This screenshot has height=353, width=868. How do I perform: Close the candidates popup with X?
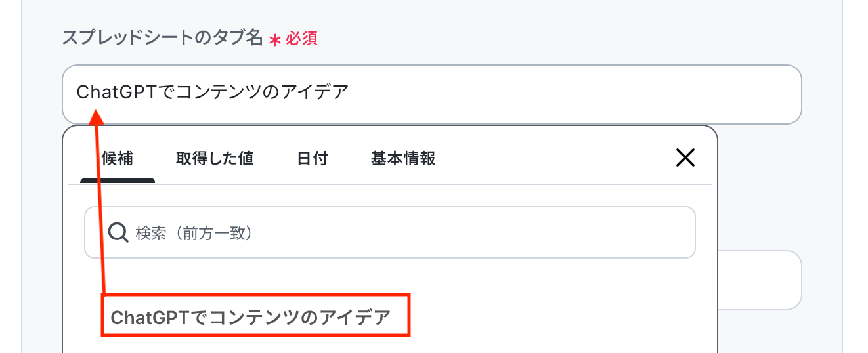685,158
